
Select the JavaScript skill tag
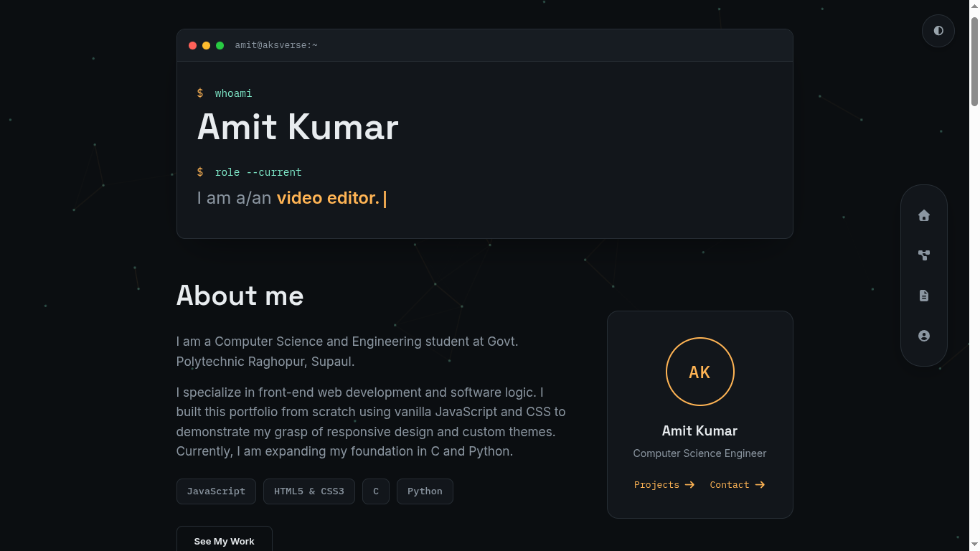click(x=216, y=491)
